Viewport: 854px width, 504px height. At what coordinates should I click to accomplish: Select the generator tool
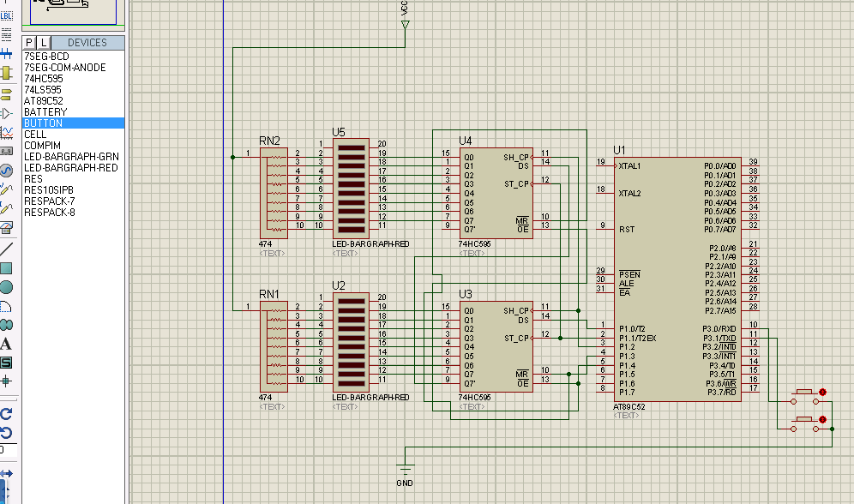pyautogui.click(x=6, y=171)
